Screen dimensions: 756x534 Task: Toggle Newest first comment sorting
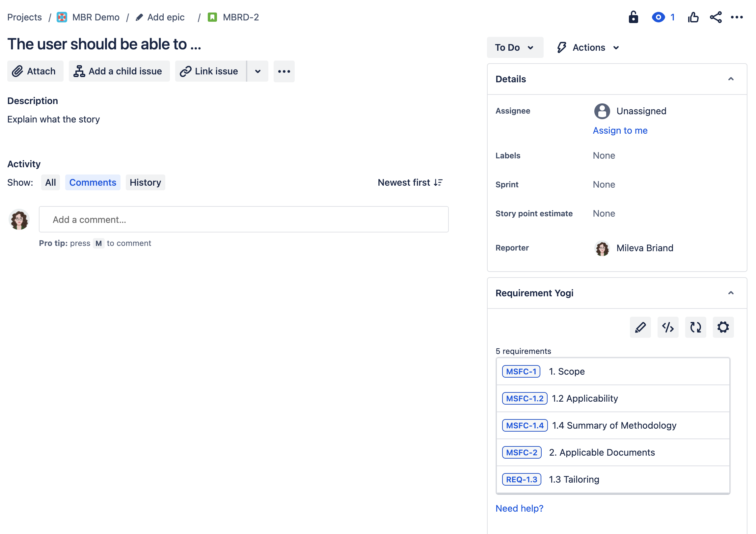click(410, 182)
